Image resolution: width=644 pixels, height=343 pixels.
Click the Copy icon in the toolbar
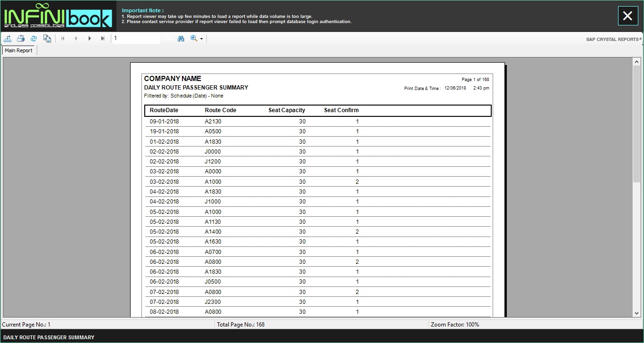pyautogui.click(x=47, y=39)
